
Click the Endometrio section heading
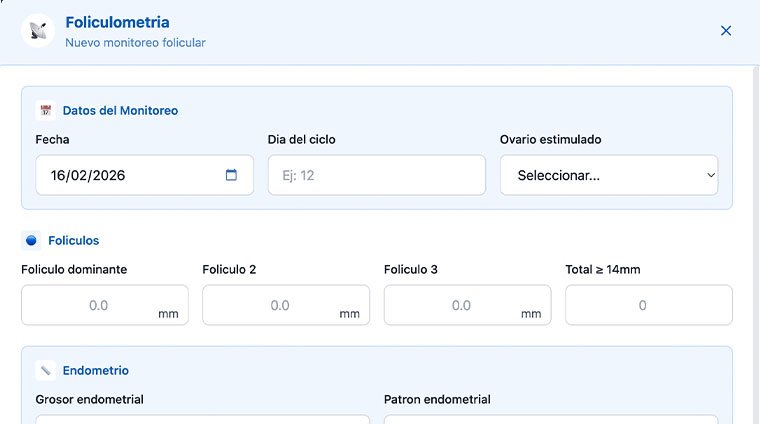click(x=95, y=370)
